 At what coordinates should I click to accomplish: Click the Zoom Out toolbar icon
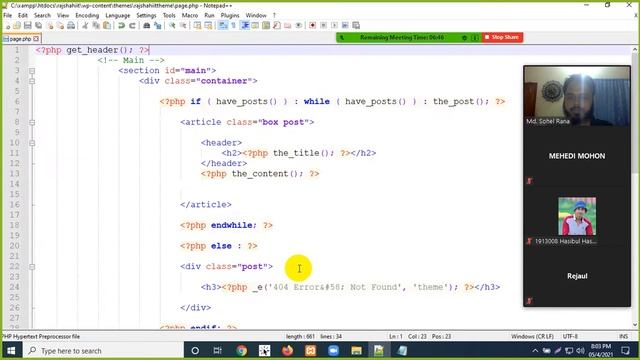point(183,26)
